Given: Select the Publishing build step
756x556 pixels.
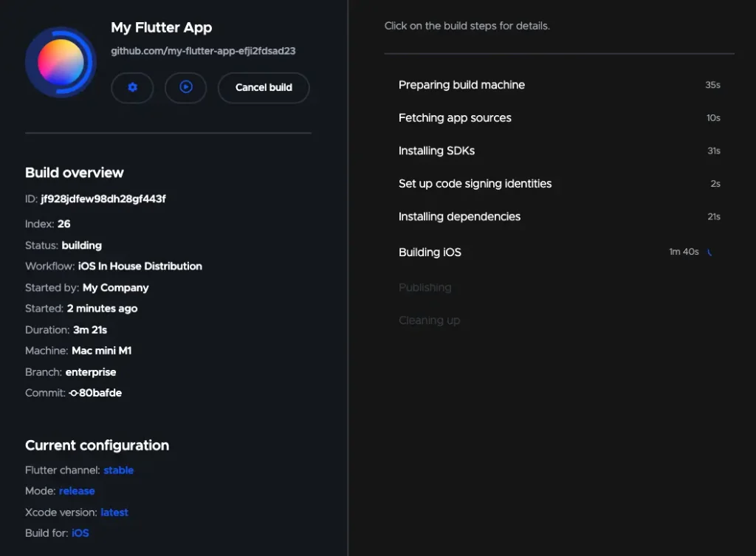Looking at the screenshot, I should (425, 288).
